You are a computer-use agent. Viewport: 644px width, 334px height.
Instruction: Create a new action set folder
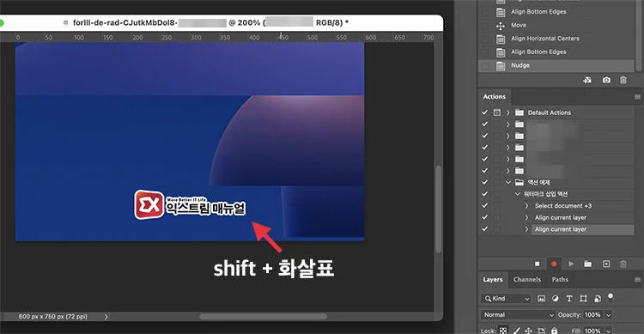pos(588,264)
